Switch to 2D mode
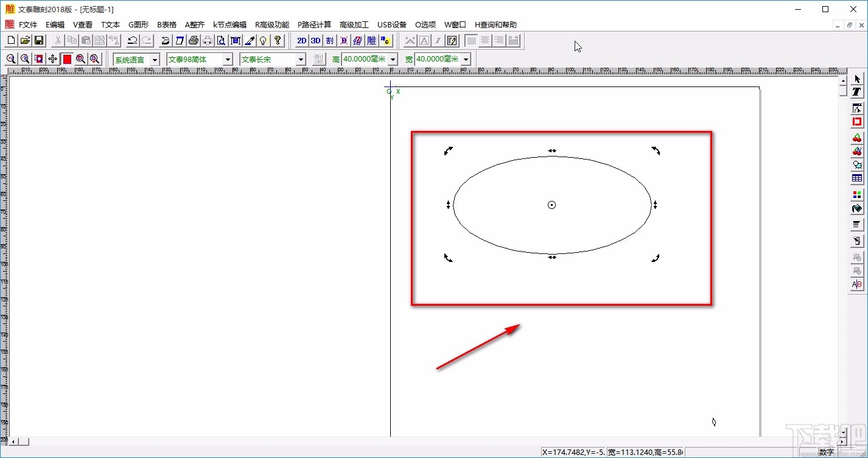Screen dimensions: 868x458 [301, 41]
